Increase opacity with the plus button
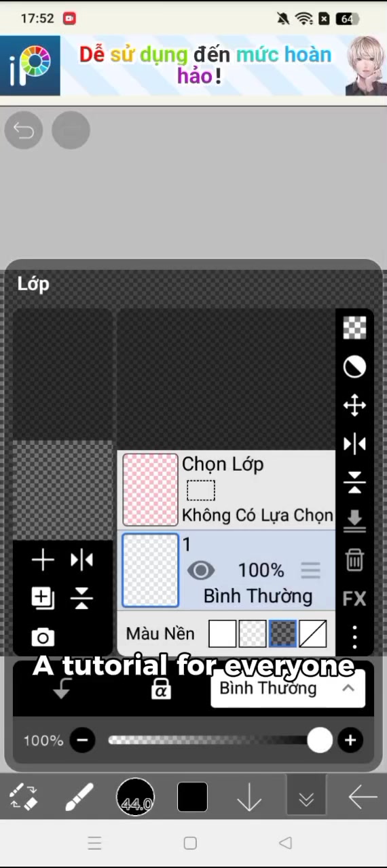Viewport: 387px width, 868px height. (350, 741)
